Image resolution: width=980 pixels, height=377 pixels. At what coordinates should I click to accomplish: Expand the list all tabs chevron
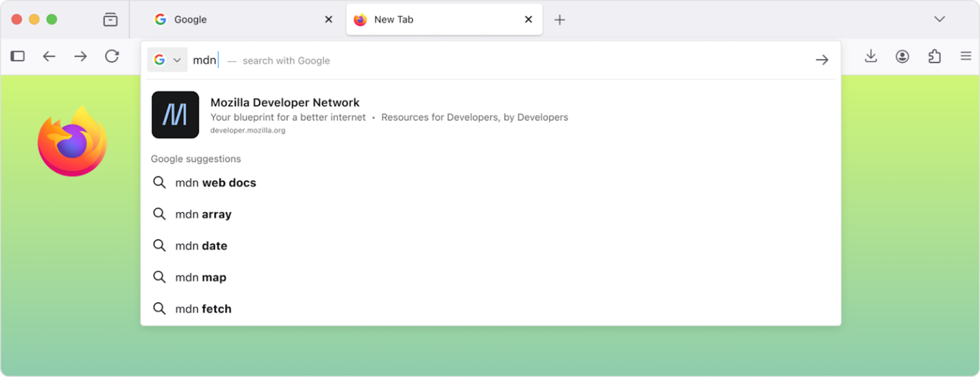tap(939, 20)
